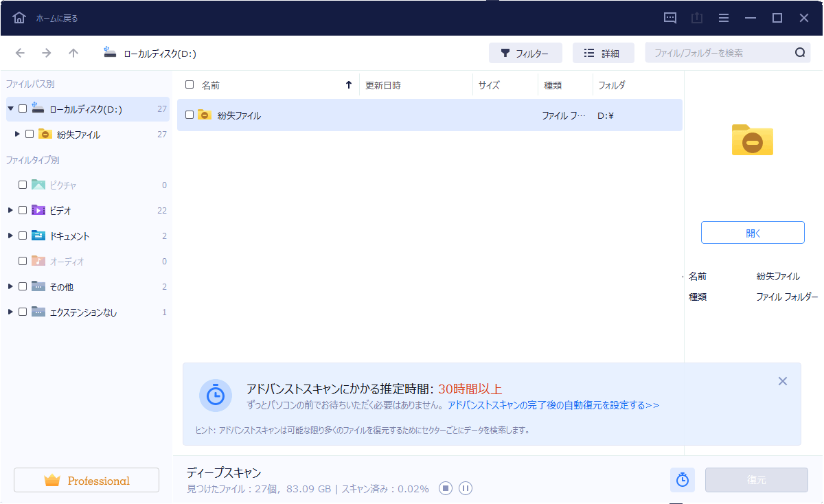Click the ドキュメント category icon
The width and height of the screenshot is (824, 504).
point(38,236)
